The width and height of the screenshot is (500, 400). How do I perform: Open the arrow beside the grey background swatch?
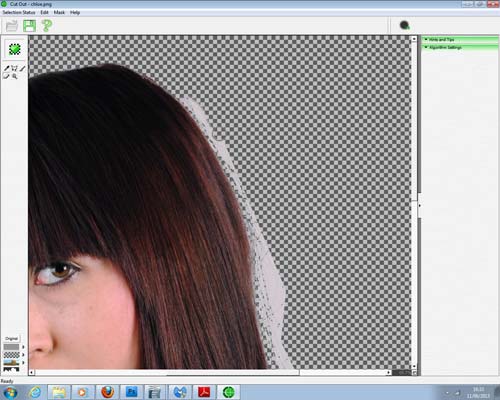coord(23,347)
